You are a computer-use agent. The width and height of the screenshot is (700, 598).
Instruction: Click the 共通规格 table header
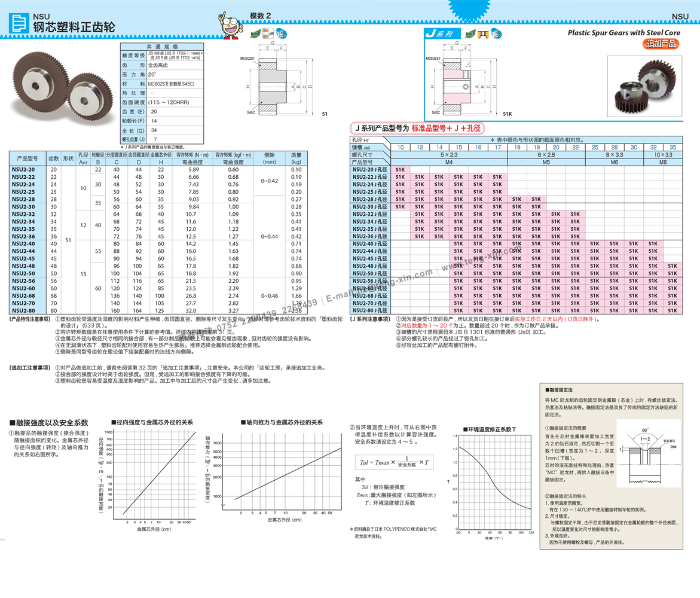point(162,47)
